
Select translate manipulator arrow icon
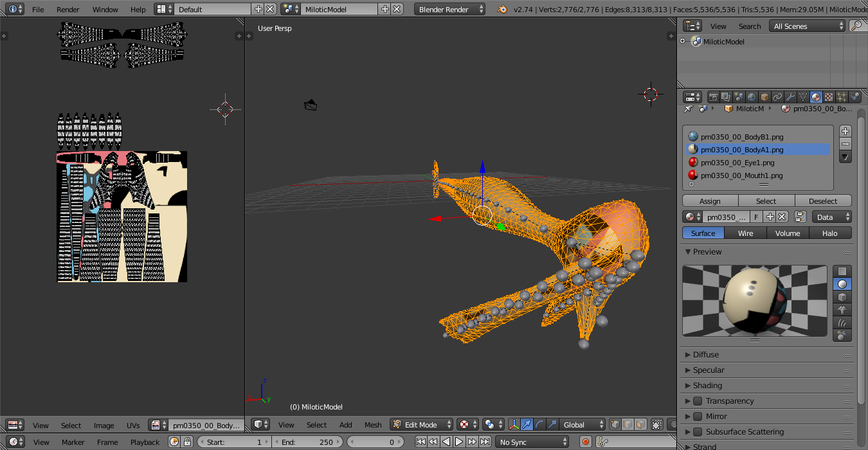point(527,424)
